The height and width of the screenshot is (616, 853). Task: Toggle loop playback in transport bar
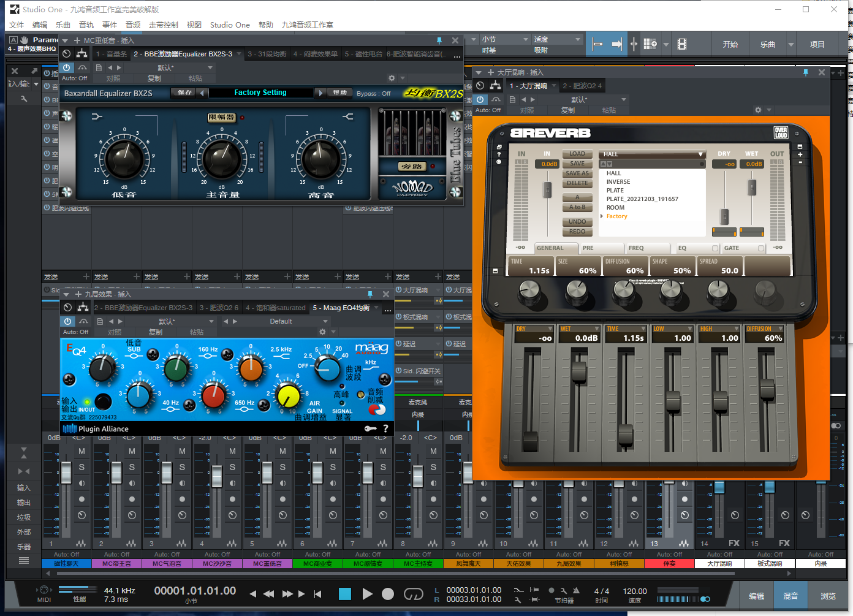point(414,594)
